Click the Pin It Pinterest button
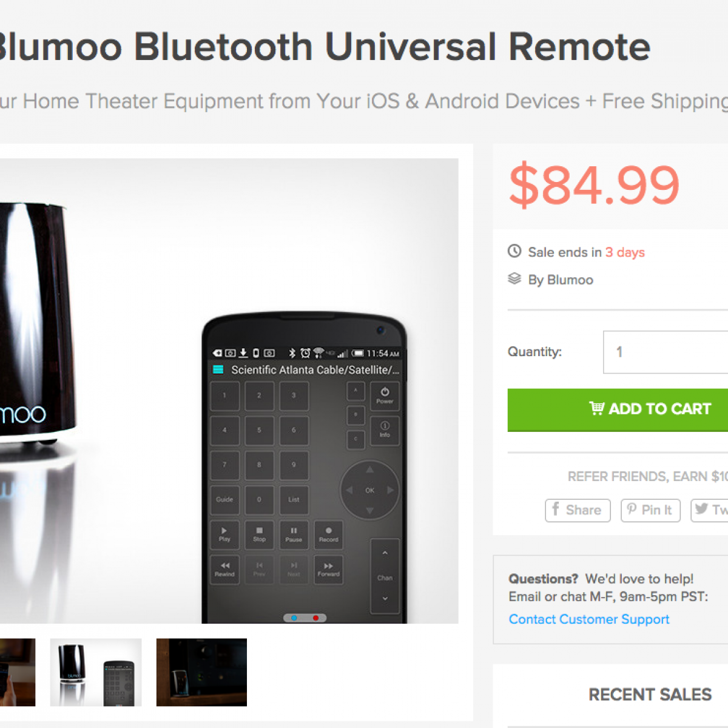 click(650, 510)
